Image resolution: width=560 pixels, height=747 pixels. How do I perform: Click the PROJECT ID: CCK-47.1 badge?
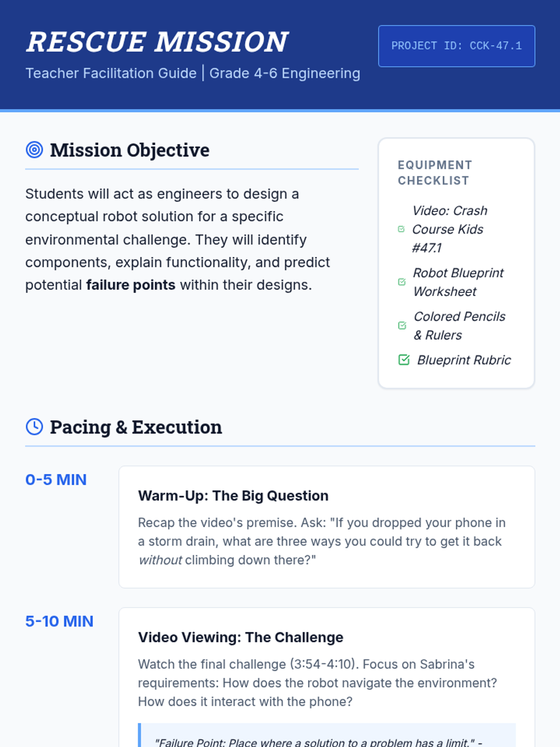coord(456,46)
